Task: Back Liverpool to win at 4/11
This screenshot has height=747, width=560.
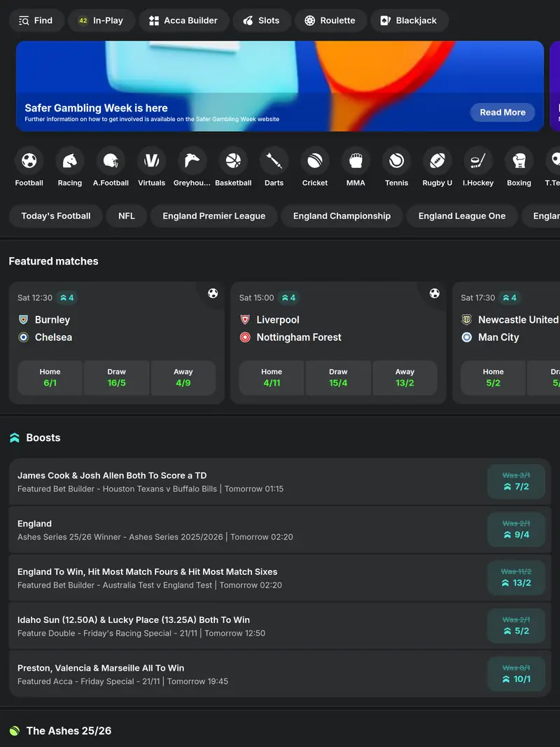Action: (x=272, y=377)
